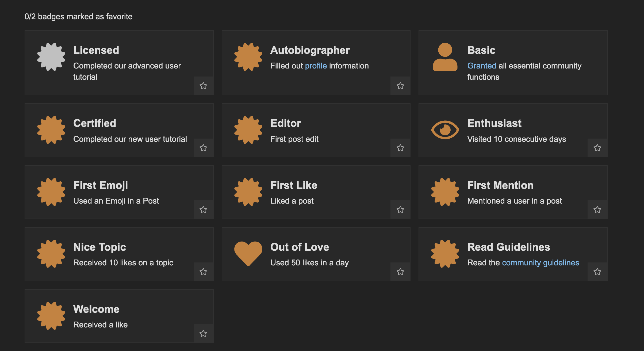Image resolution: width=644 pixels, height=351 pixels.
Task: Favorite the First Like badge
Action: click(x=400, y=209)
